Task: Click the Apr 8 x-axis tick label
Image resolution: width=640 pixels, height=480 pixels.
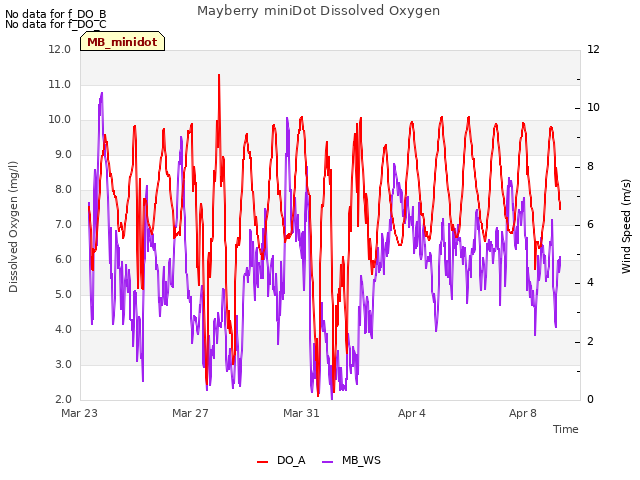Action: click(523, 413)
